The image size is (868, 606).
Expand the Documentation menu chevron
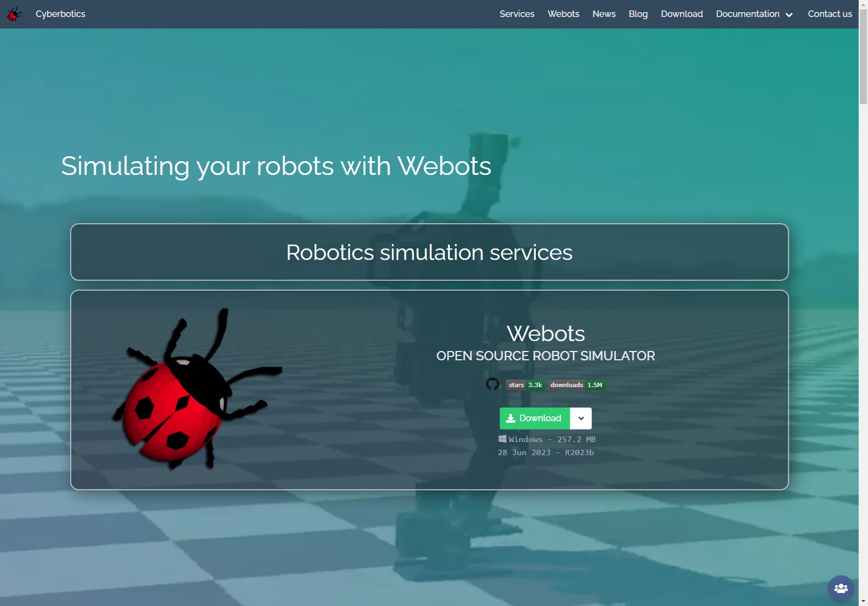point(789,15)
